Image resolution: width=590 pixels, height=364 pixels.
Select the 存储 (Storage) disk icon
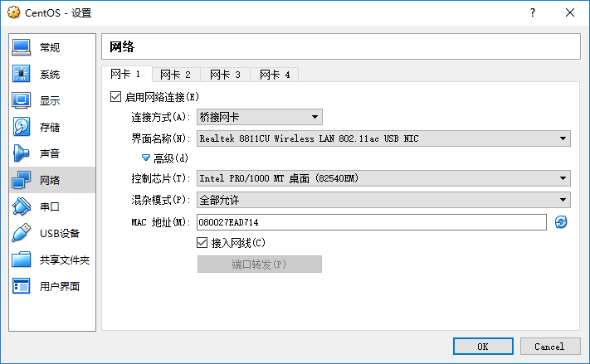pyautogui.click(x=22, y=127)
